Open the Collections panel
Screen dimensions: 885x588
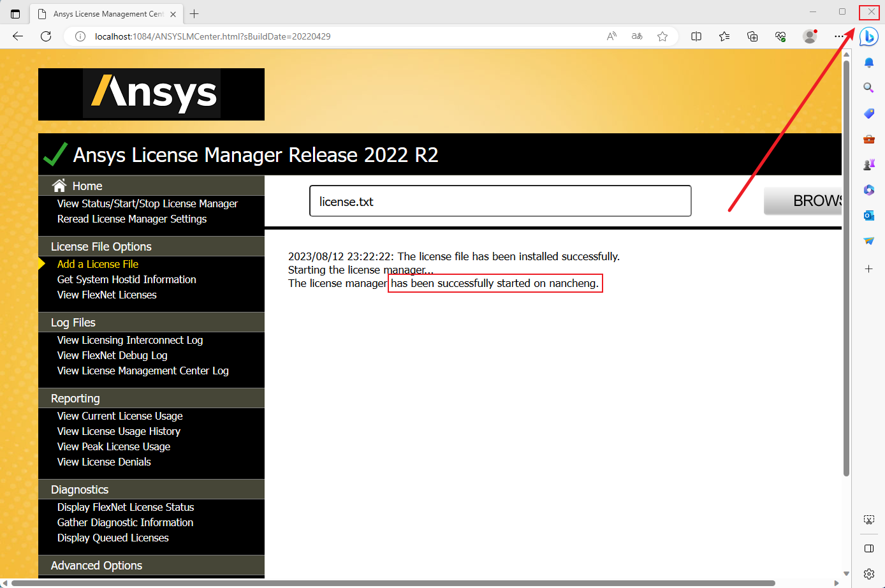(752, 36)
